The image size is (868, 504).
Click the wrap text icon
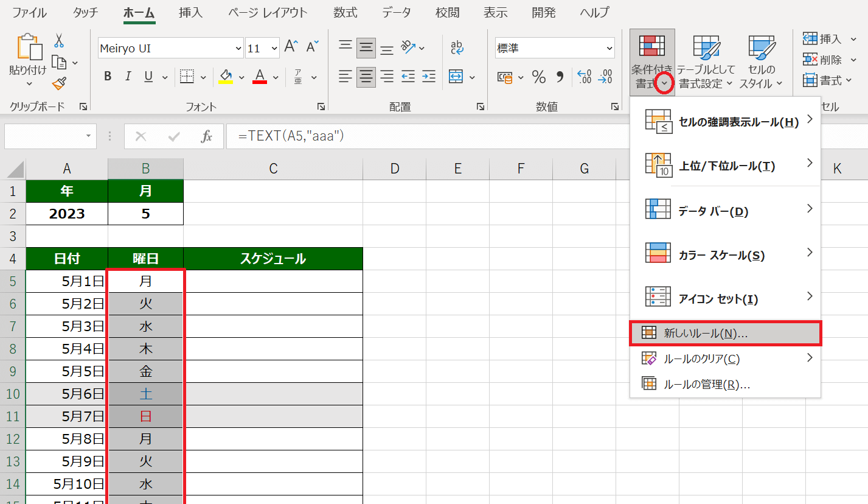(x=456, y=47)
